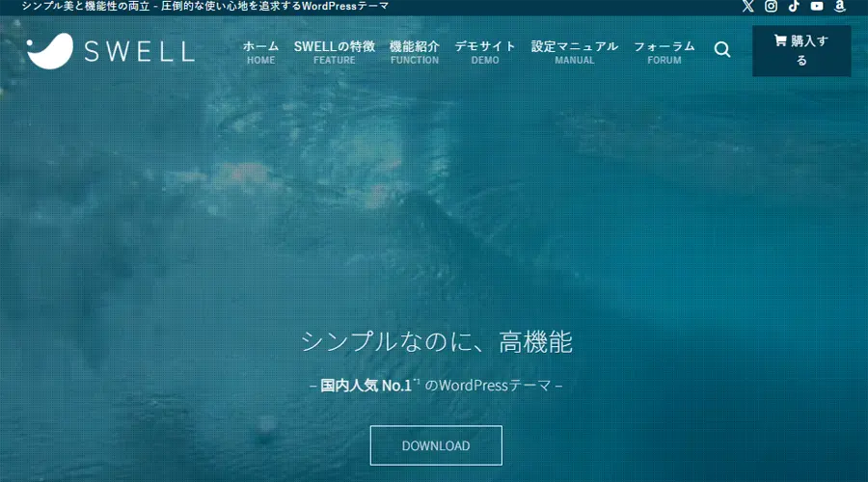Click the TikTok icon in top bar
The height and width of the screenshot is (482, 868).
(x=794, y=6)
